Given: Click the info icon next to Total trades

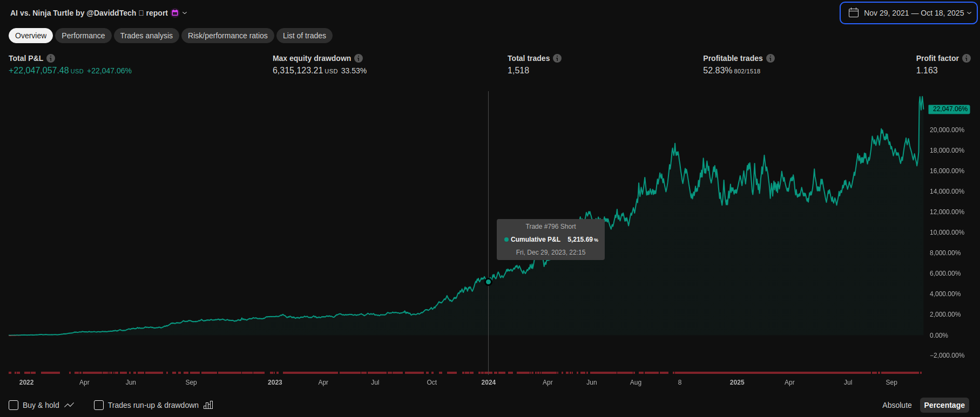Looking at the screenshot, I should pos(557,58).
